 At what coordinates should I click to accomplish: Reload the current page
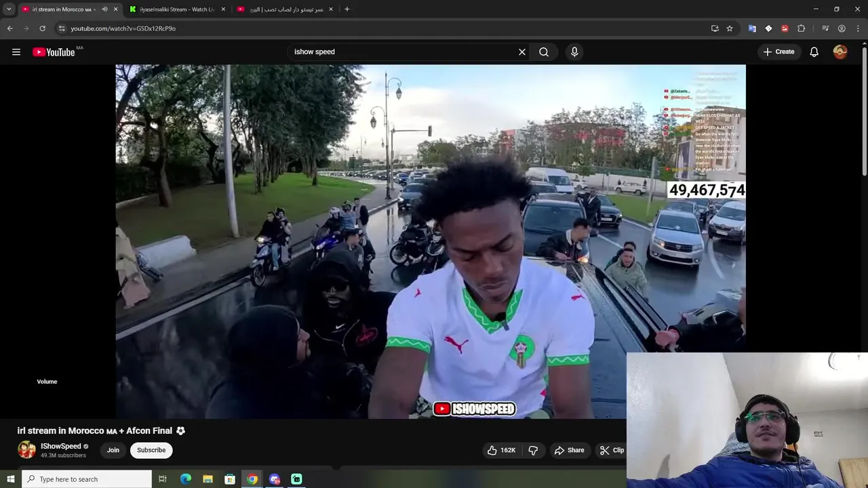click(42, 28)
